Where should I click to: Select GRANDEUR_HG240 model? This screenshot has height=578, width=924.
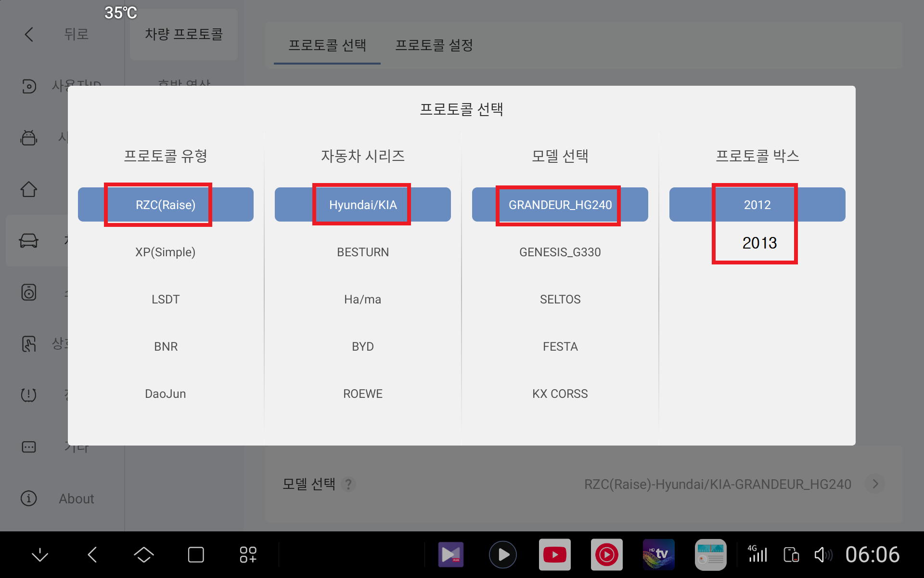pyautogui.click(x=560, y=205)
